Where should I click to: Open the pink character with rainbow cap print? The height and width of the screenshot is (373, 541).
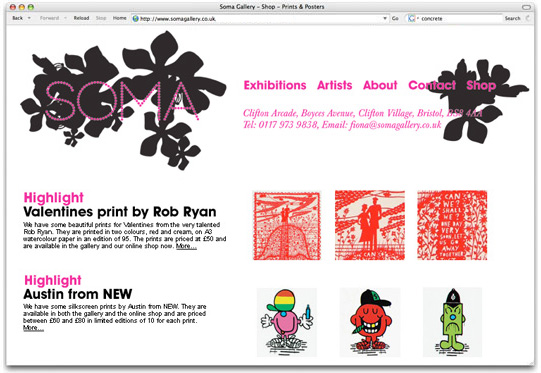tap(287, 322)
